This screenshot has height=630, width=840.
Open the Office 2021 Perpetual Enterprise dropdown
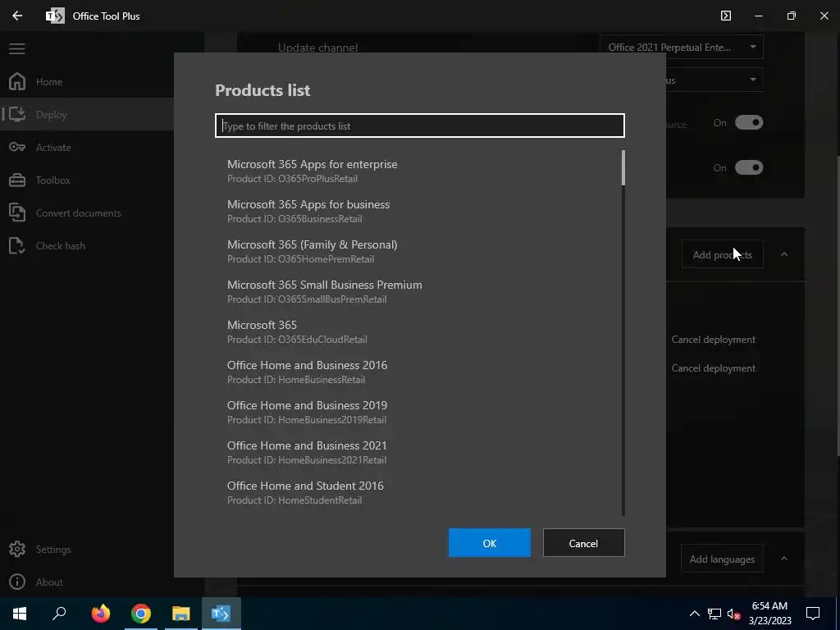pos(682,47)
